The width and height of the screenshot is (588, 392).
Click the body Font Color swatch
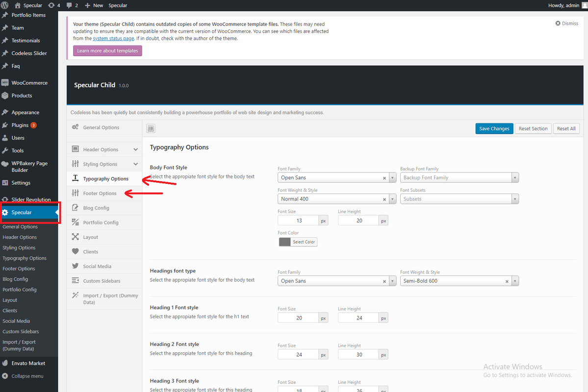click(284, 242)
